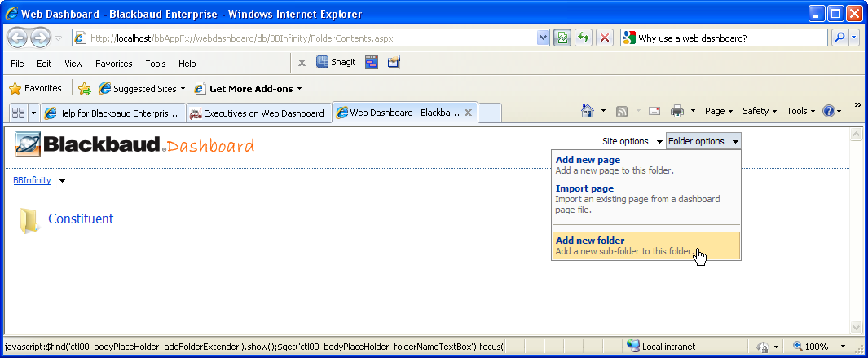Click Add to Favorites Bar star icon

[85, 89]
